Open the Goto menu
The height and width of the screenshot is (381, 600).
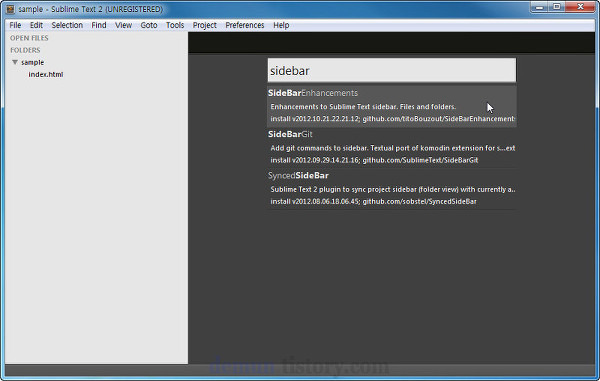(x=149, y=25)
